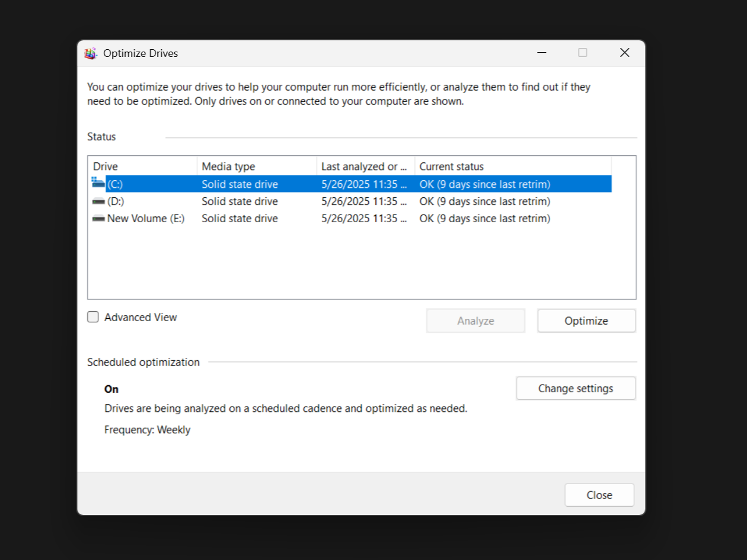The width and height of the screenshot is (747, 560).
Task: Close the window with the X icon
Action: point(624,53)
